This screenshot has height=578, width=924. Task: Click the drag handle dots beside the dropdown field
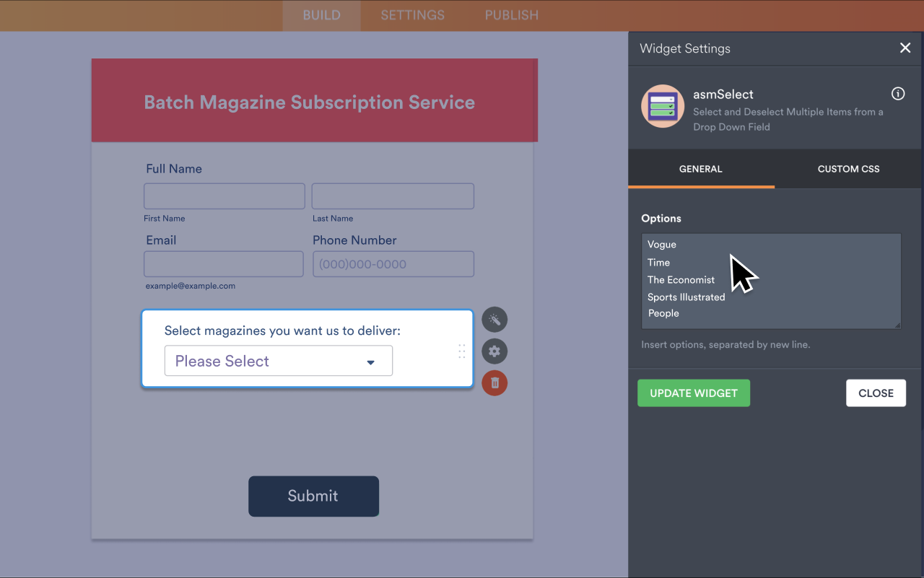tap(462, 351)
